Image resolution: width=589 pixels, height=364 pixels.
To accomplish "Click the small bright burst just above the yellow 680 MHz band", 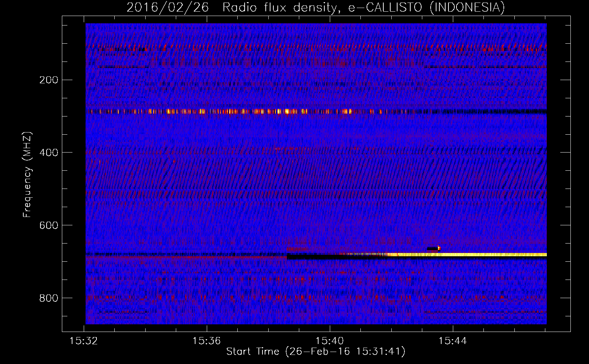I will tap(439, 248).
